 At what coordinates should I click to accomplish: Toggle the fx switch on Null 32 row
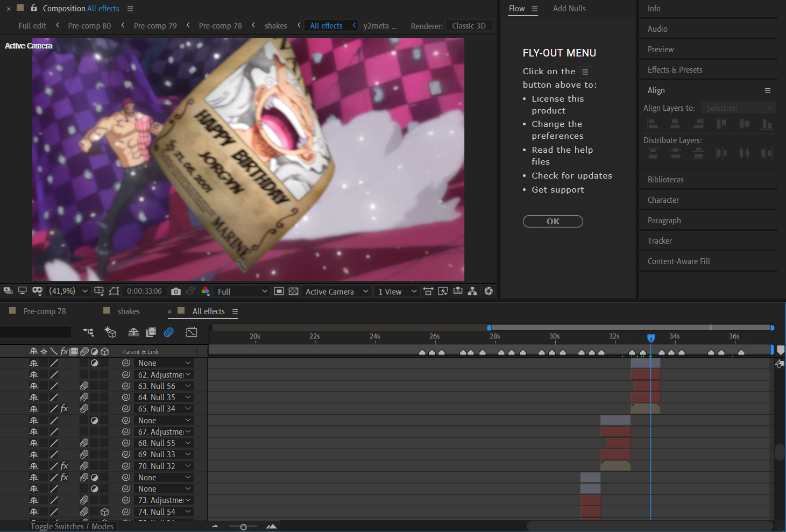point(64,466)
